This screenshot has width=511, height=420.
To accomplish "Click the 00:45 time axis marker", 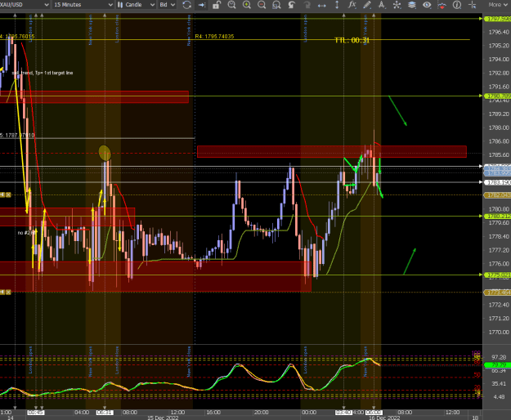I will pos(35,413).
